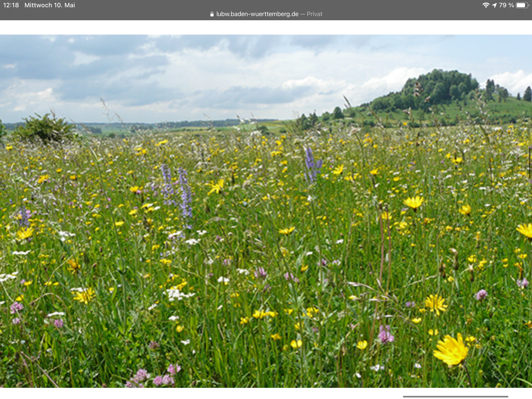Tap the date Mittwoch 10. Mai
The width and height of the screenshot is (532, 399).
point(50,5)
